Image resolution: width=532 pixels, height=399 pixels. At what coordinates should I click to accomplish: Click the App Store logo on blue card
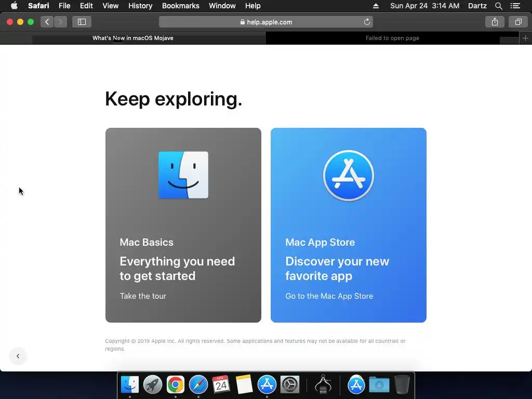[x=349, y=176]
